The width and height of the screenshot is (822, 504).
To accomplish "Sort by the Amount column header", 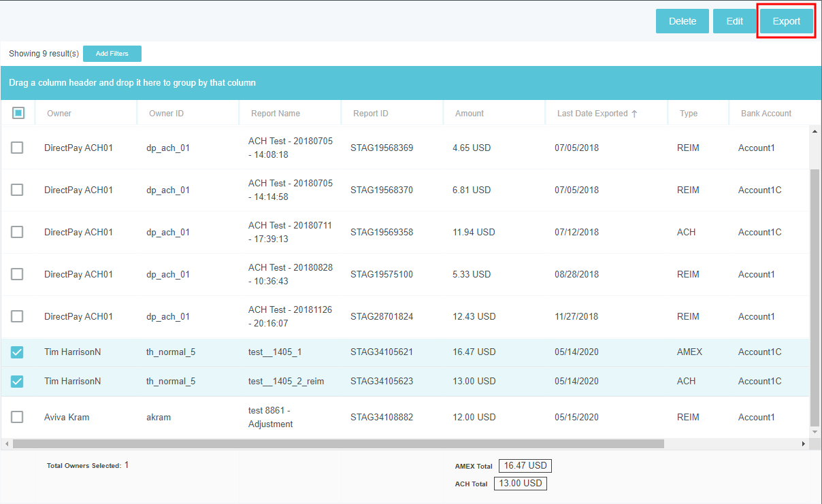I will tap(470, 114).
